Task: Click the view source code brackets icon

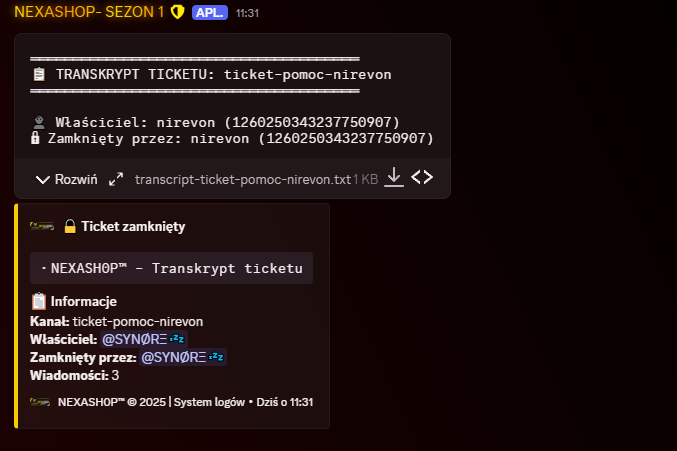Action: point(422,178)
